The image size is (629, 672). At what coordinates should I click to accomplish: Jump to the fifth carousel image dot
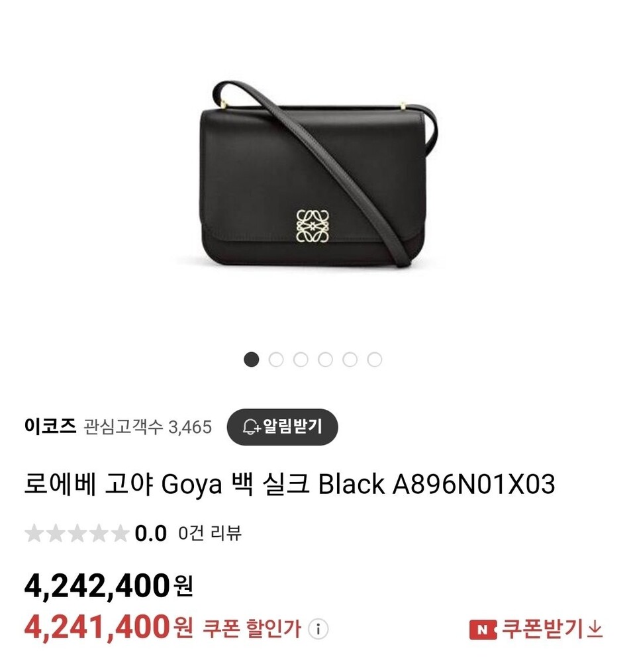click(x=350, y=360)
